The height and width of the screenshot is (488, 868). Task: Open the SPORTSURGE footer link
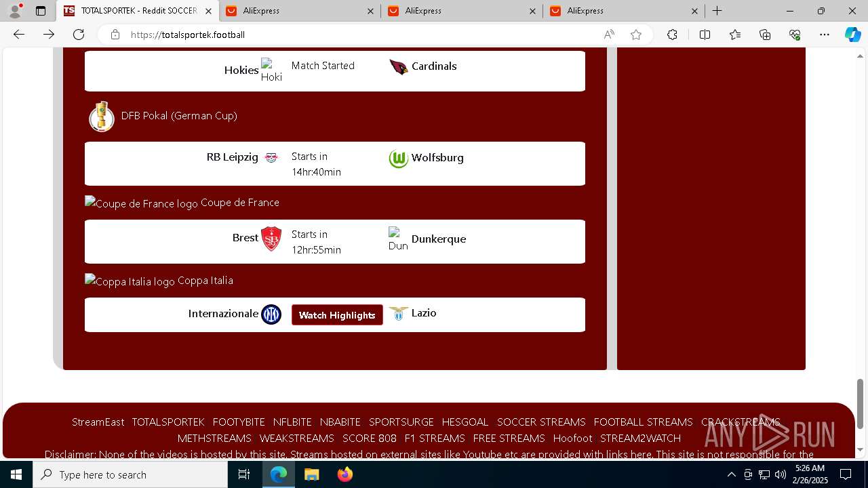(x=401, y=422)
